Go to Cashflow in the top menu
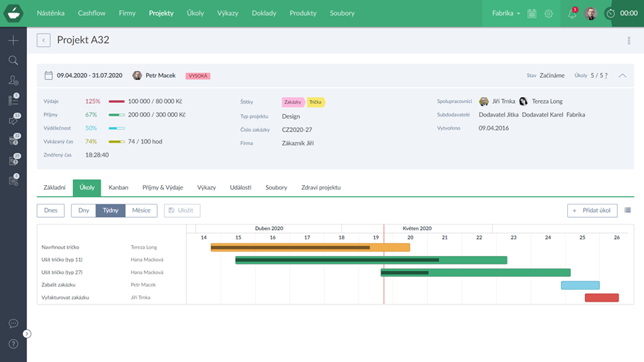The image size is (644, 362). pyautogui.click(x=92, y=13)
